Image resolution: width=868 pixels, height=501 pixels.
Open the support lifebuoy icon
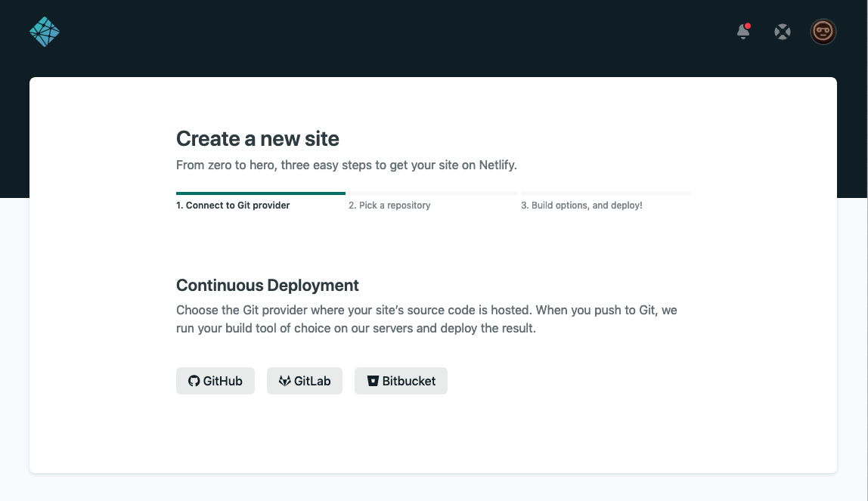(x=783, y=32)
